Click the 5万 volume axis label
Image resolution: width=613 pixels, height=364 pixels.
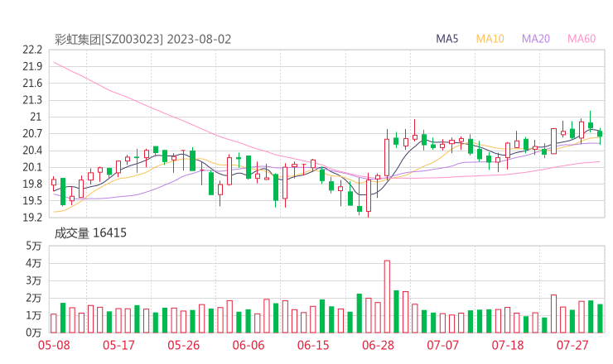(x=34, y=246)
